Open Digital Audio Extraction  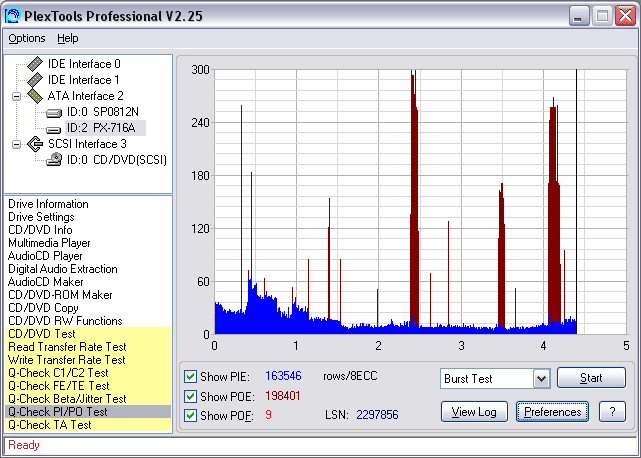point(63,269)
